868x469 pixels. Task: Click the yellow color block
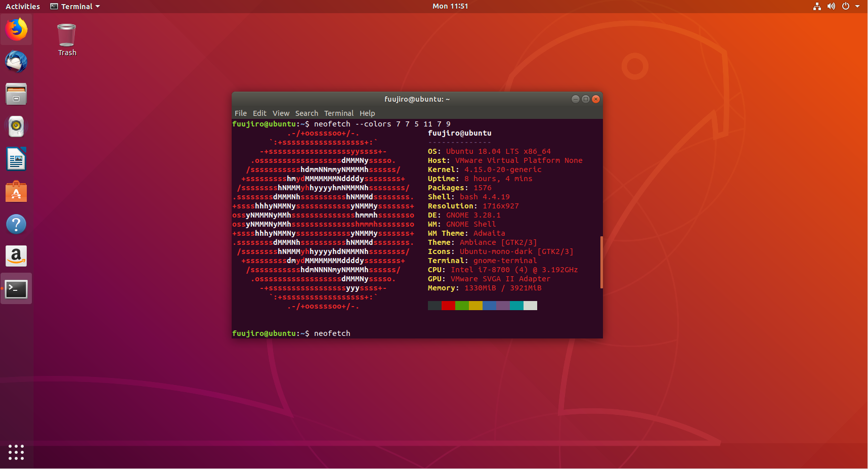(475, 306)
